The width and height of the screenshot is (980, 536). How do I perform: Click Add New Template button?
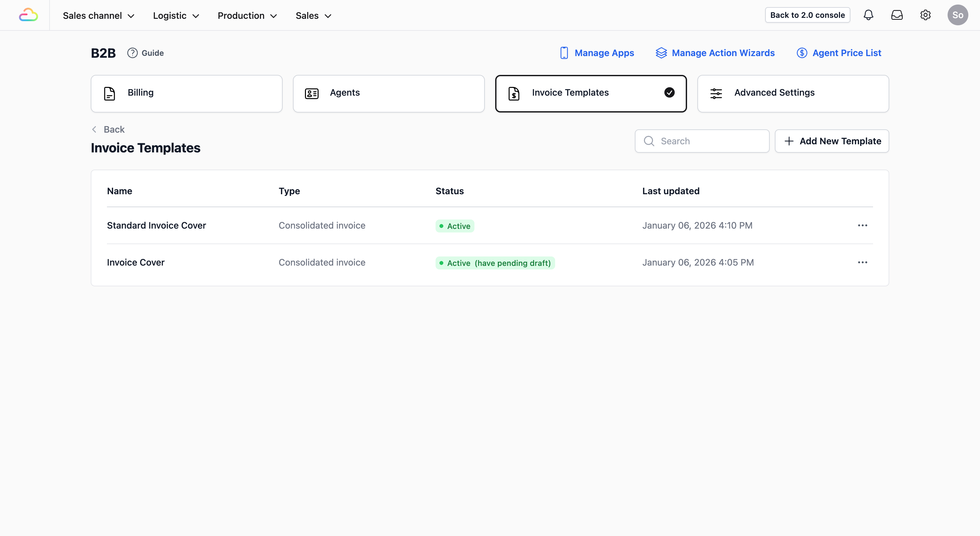click(832, 141)
